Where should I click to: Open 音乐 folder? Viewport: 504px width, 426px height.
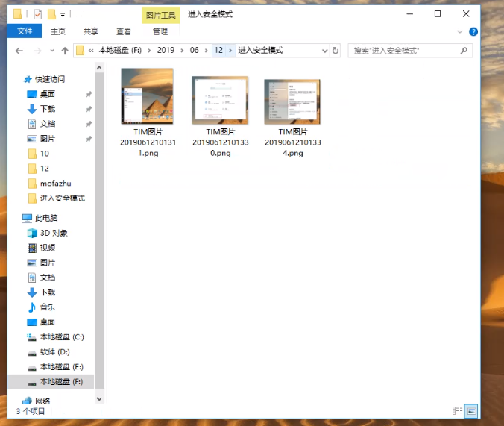tap(47, 307)
